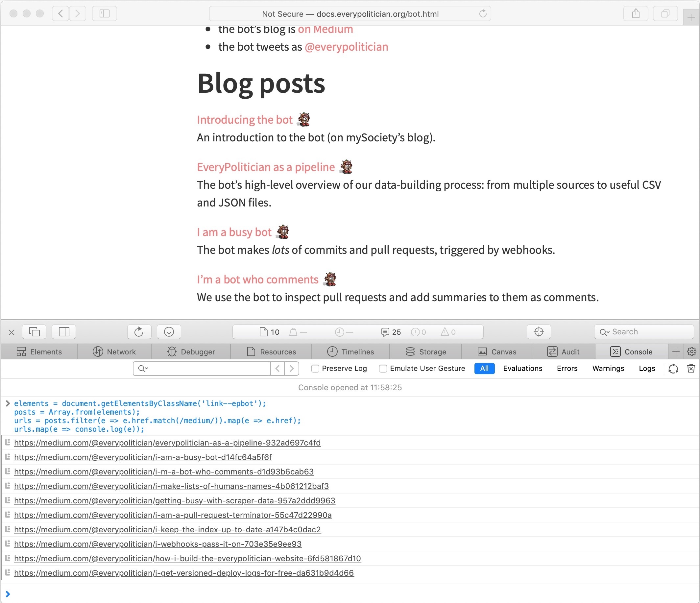Switch to the Network tab
Screen dimensions: 700x603
(114, 352)
